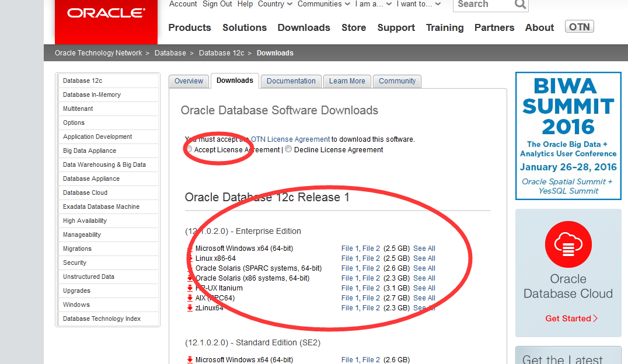The width and height of the screenshot is (628, 364).
Task: Click the red Oracle Database Cloud icon
Action: tap(568, 244)
